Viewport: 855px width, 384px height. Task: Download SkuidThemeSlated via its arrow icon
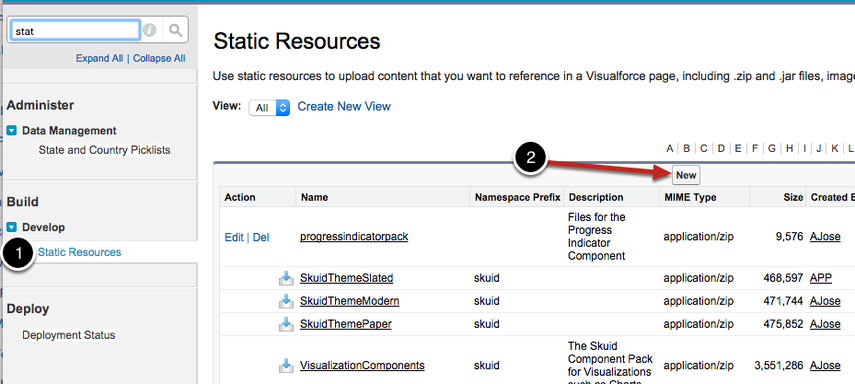coord(286,278)
